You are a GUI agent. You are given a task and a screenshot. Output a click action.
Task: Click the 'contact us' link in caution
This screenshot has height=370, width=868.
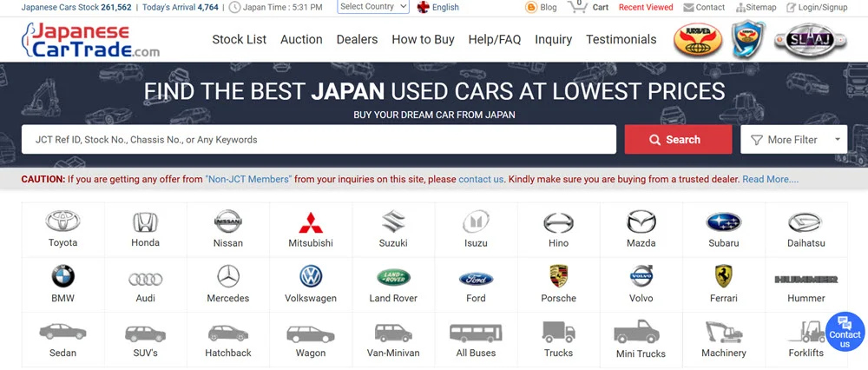(x=481, y=180)
